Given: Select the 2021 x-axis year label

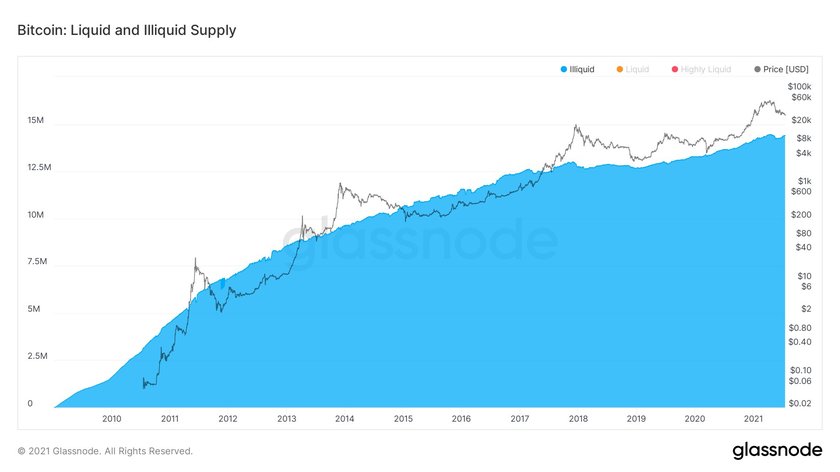Looking at the screenshot, I should [753, 418].
